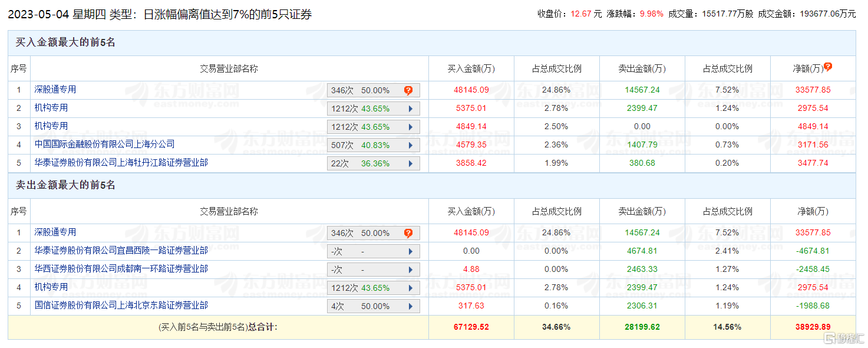Click the 格隆汇 logo in bottom-right corner
The height and width of the screenshot is (348, 868).
tap(844, 338)
